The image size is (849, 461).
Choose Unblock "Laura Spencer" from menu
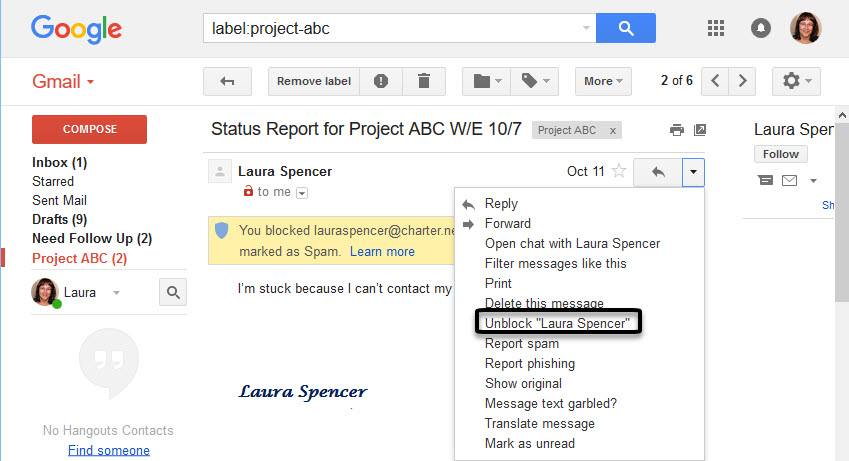point(558,323)
